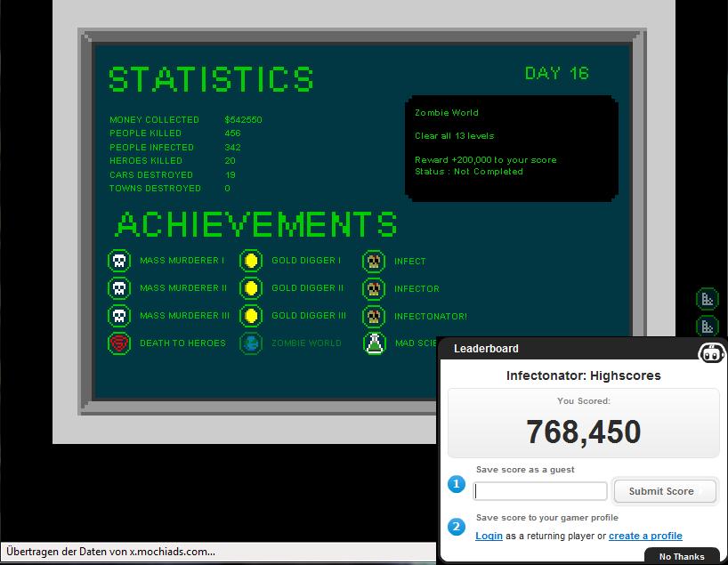Viewport: 728px width, 565px height.
Task: Click 'Save score as a guest' label
Action: point(525,470)
